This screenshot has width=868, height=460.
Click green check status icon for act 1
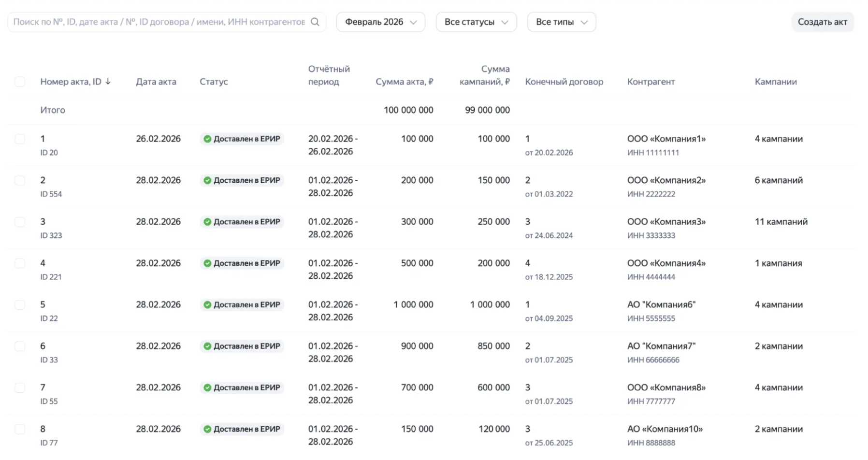tap(207, 139)
